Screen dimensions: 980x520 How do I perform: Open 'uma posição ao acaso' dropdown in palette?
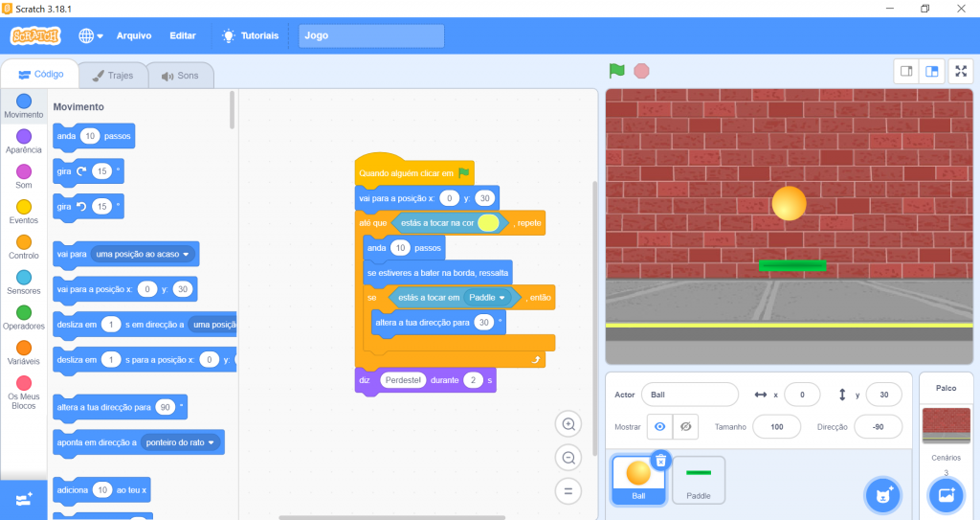pos(143,254)
